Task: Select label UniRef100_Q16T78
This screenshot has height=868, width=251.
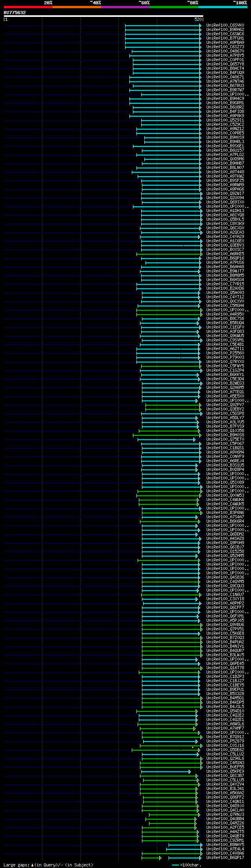Action: 225,668
